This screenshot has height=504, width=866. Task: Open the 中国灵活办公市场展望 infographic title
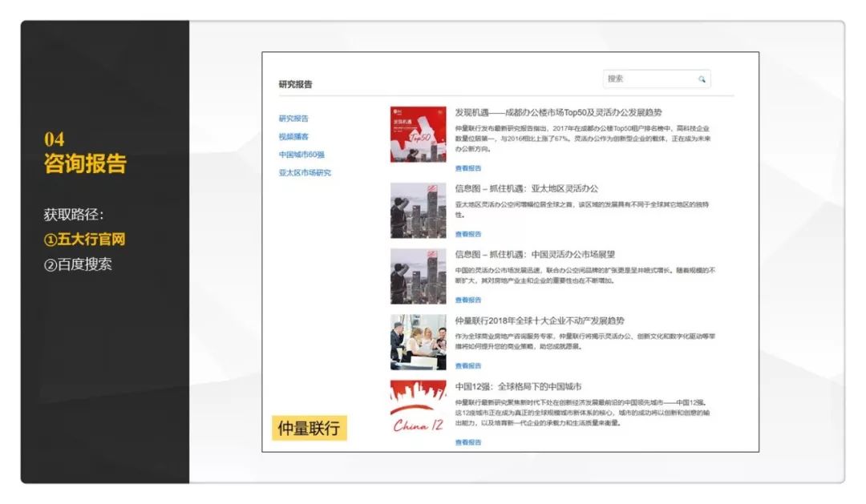click(x=535, y=256)
